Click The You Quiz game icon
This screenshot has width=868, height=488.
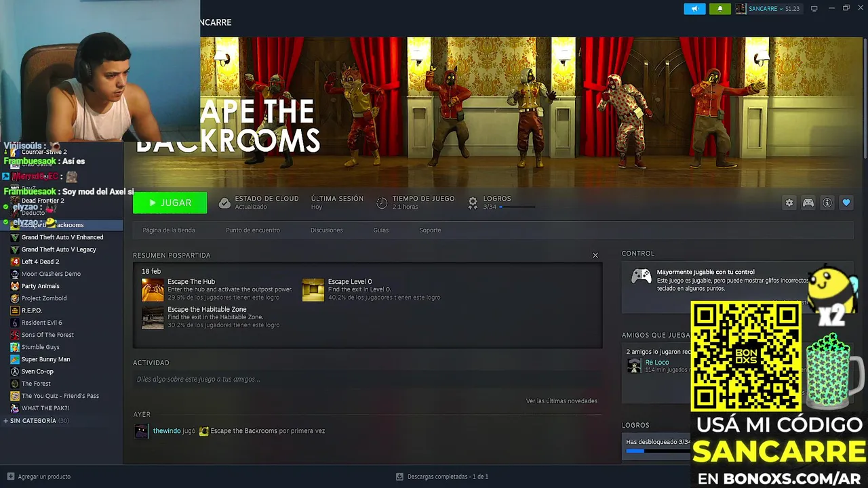(15, 396)
